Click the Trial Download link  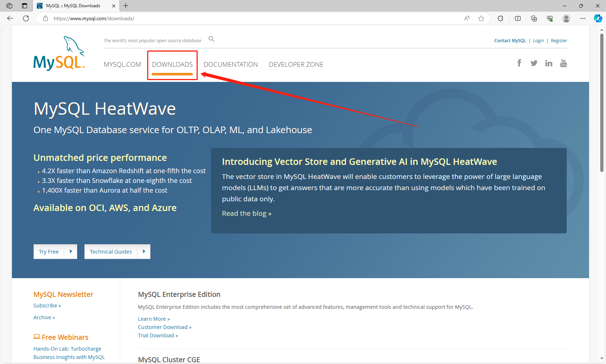158,336
